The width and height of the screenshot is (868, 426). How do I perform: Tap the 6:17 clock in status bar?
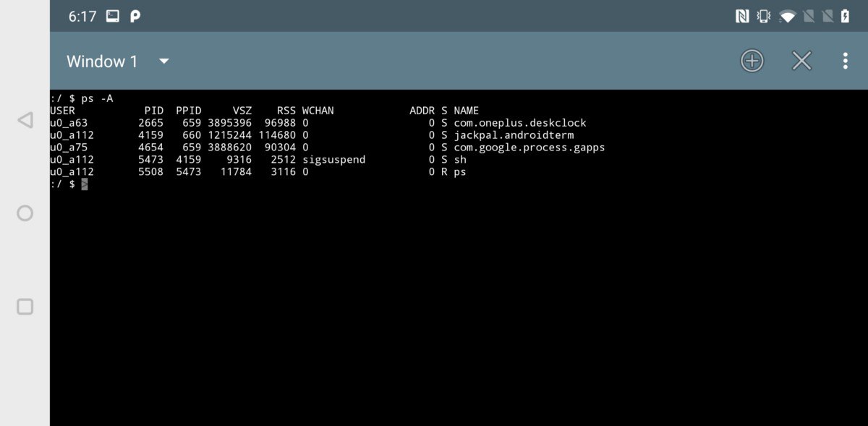coord(82,16)
